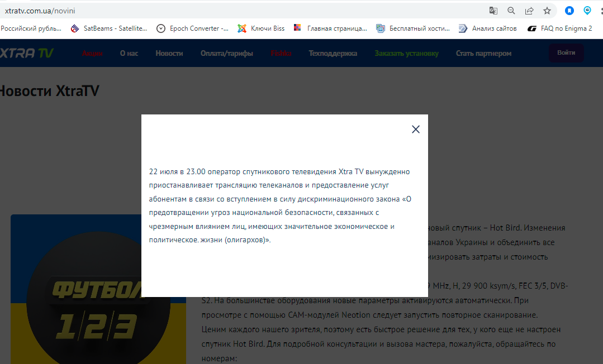
Task: Open the Акции menu item
Action: [92, 54]
